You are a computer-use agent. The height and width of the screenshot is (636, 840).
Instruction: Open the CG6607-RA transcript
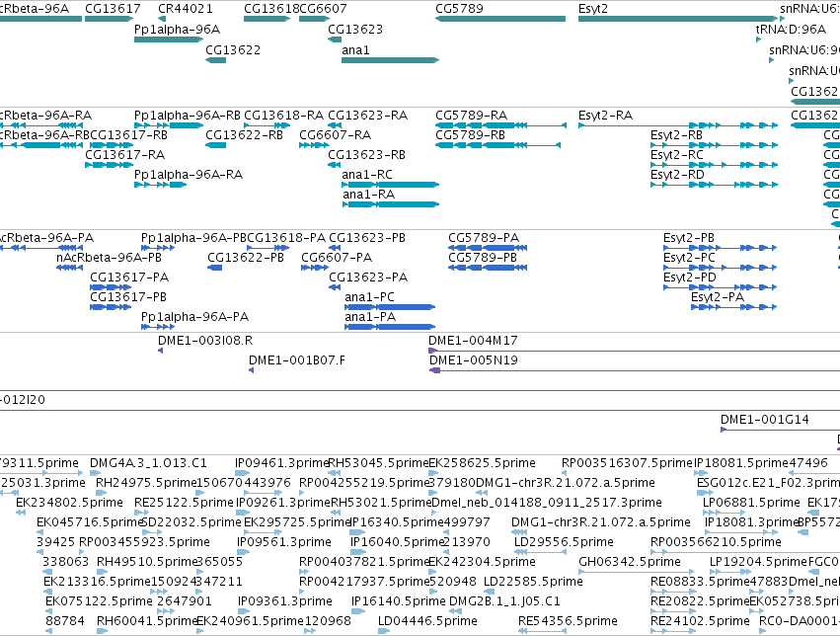(x=314, y=145)
